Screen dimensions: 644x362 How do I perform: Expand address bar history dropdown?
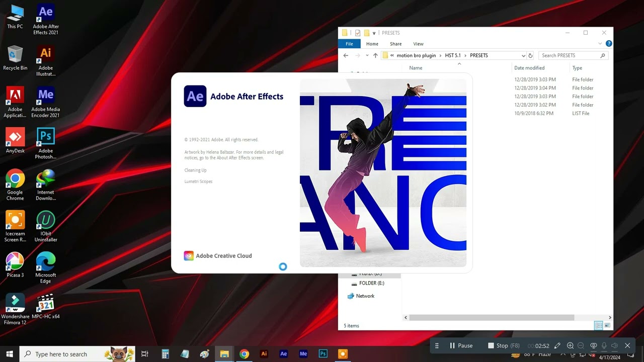[x=523, y=55]
